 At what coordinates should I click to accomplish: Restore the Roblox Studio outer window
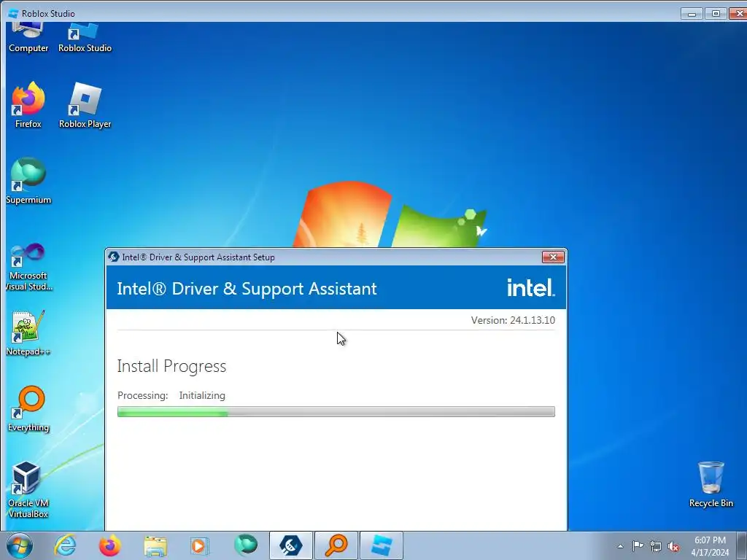point(716,14)
